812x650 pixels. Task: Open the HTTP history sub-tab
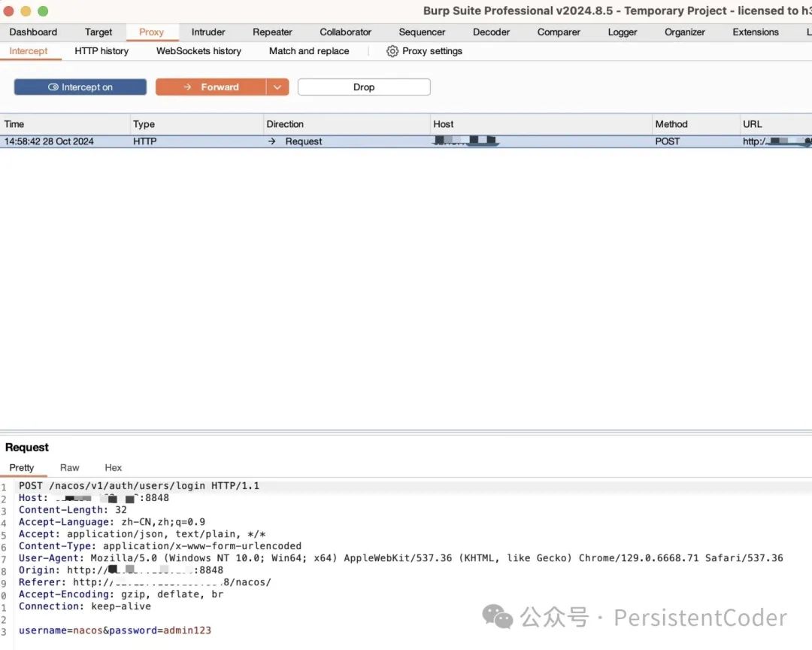101,51
